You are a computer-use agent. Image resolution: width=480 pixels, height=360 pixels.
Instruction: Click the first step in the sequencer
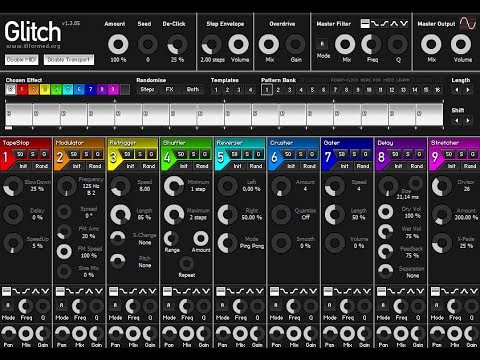[19, 115]
